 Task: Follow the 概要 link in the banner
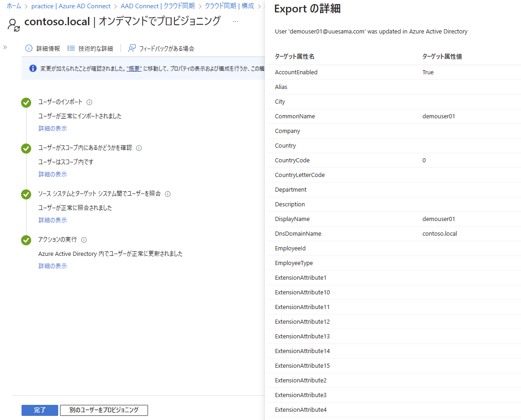[x=134, y=69]
